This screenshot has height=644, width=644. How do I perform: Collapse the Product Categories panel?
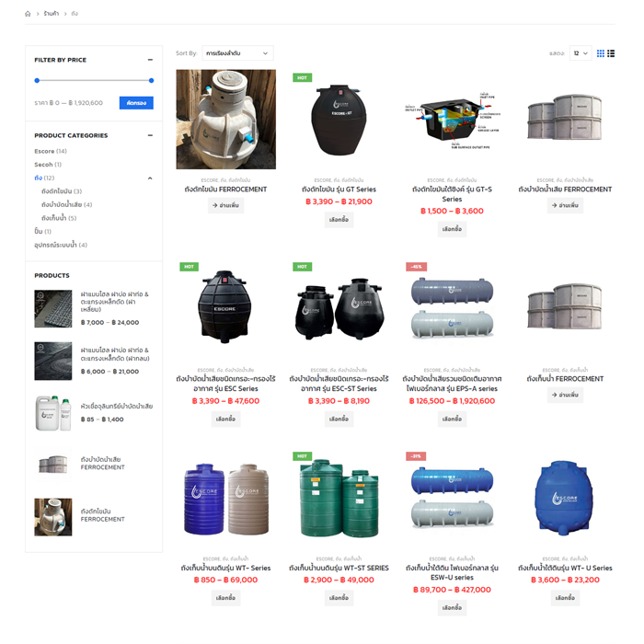tap(150, 135)
